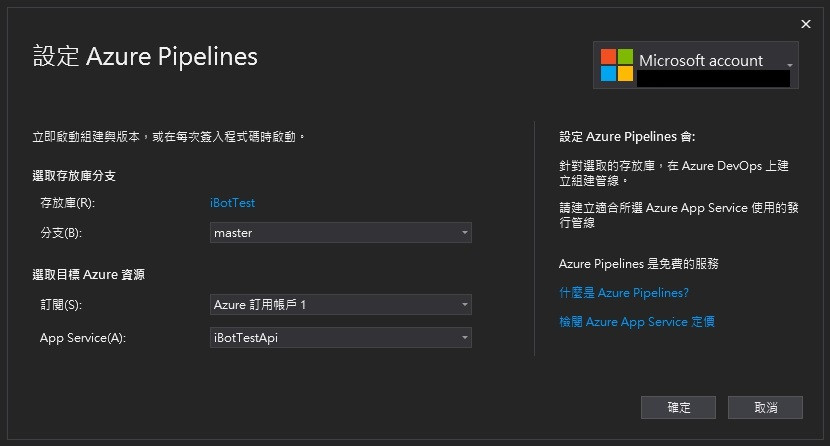Close the dialog with the X button
The width and height of the screenshot is (830, 446).
click(806, 24)
